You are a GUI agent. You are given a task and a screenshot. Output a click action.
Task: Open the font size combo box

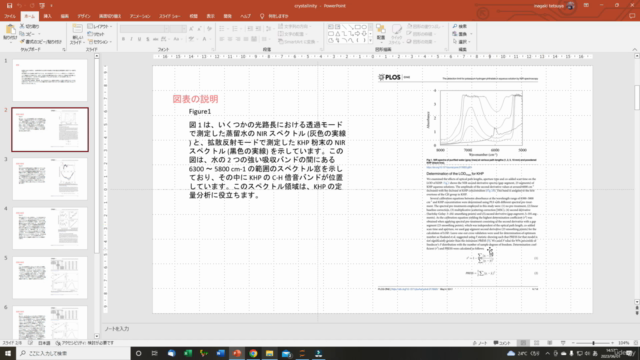tap(178, 29)
